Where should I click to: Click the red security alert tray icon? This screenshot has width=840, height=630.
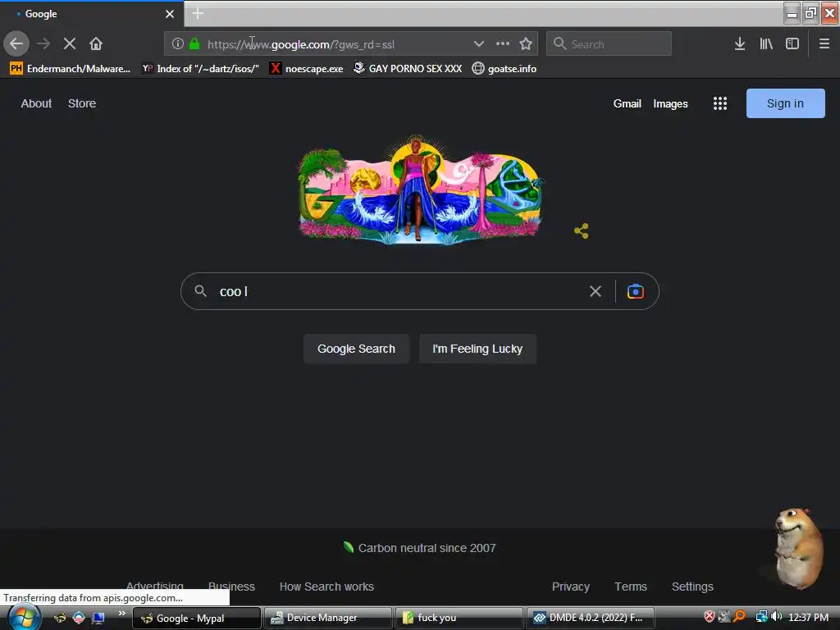pos(710,617)
